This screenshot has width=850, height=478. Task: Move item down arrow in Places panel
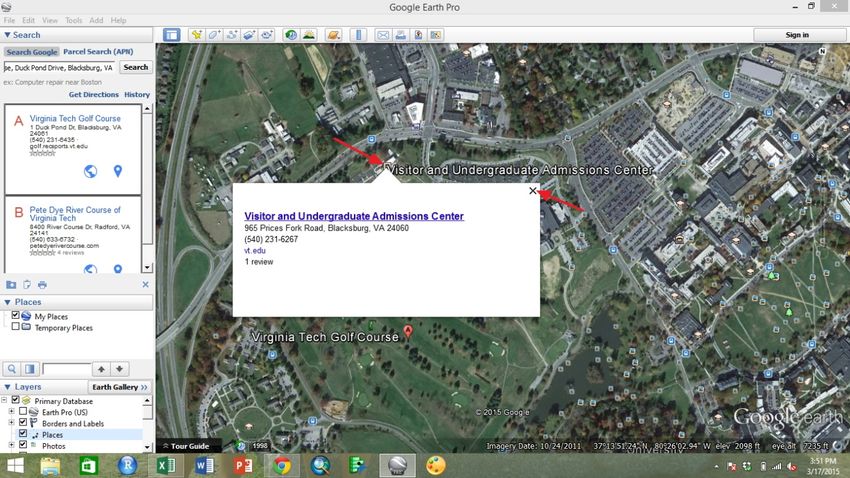click(119, 369)
